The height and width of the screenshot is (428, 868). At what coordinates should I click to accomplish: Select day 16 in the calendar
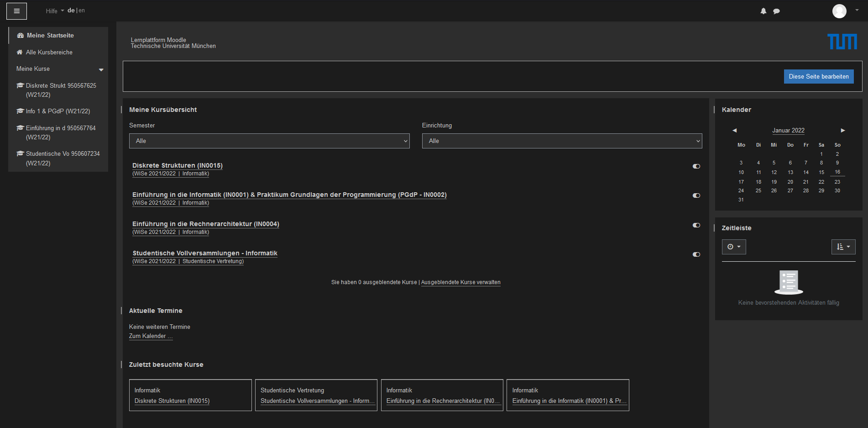(837, 172)
